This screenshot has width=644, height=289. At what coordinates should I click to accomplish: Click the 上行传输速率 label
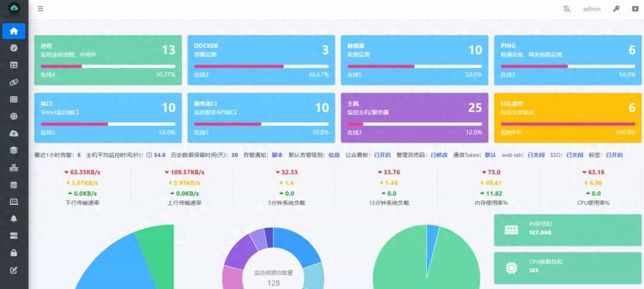tap(184, 202)
